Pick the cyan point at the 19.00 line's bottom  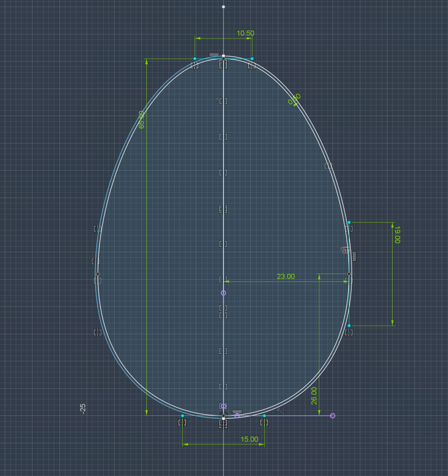point(349,326)
